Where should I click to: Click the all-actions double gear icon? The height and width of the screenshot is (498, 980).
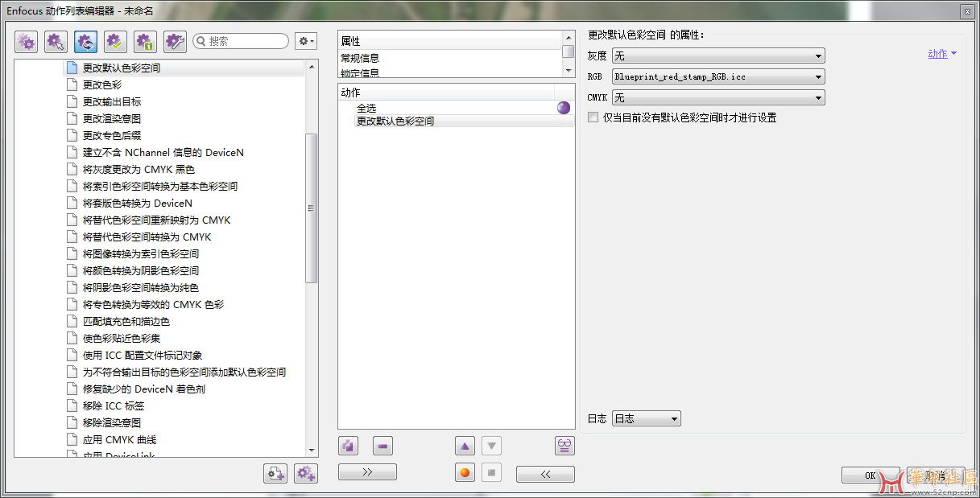coord(27,42)
